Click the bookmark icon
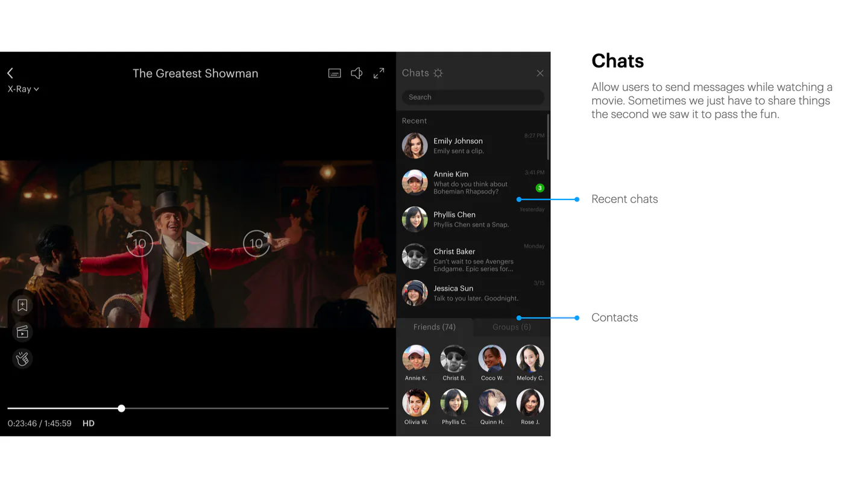This screenshot has width=868, height=488. pos(22,305)
